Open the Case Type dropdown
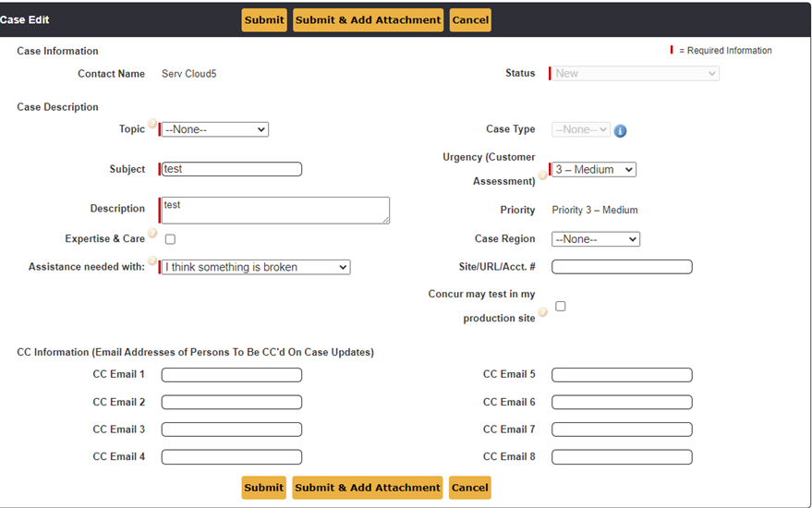Screen dimensions: 812x508 [x=581, y=129]
